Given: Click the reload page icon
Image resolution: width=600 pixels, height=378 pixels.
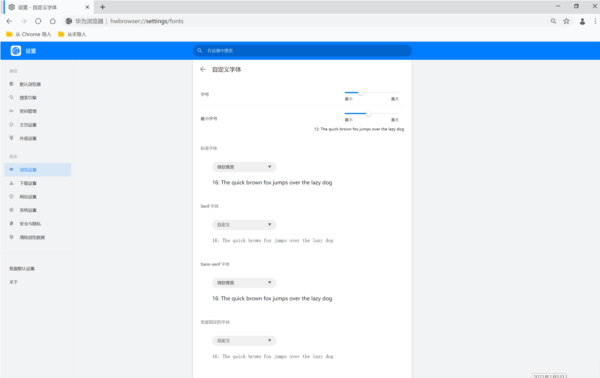Looking at the screenshot, I should pyautogui.click(x=38, y=21).
